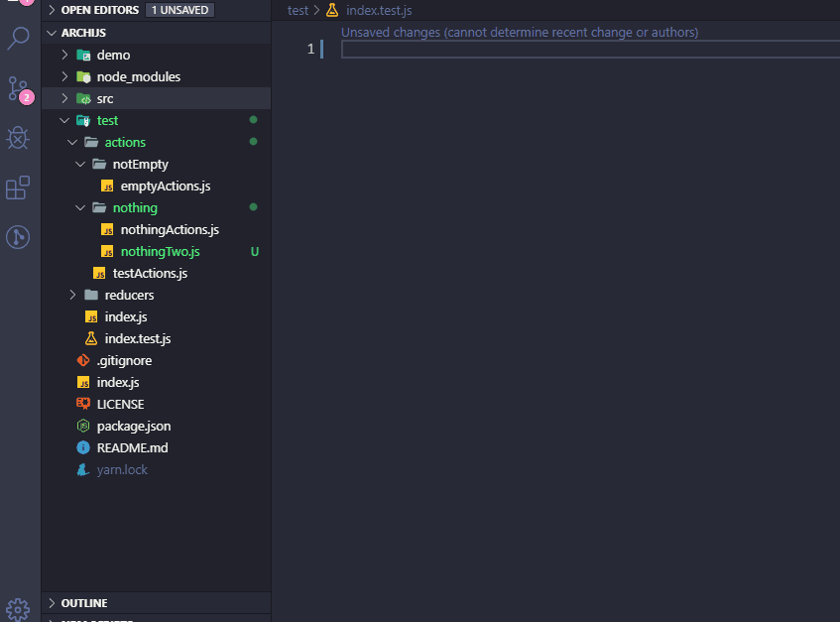Open index.test.js in the explorer
This screenshot has width=840, height=622.
[138, 338]
